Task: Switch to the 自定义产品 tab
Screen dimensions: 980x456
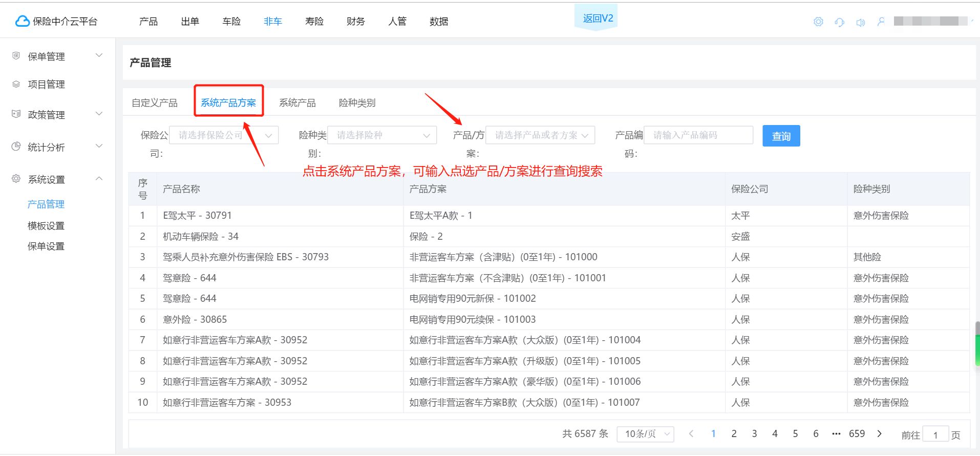Action: (155, 103)
